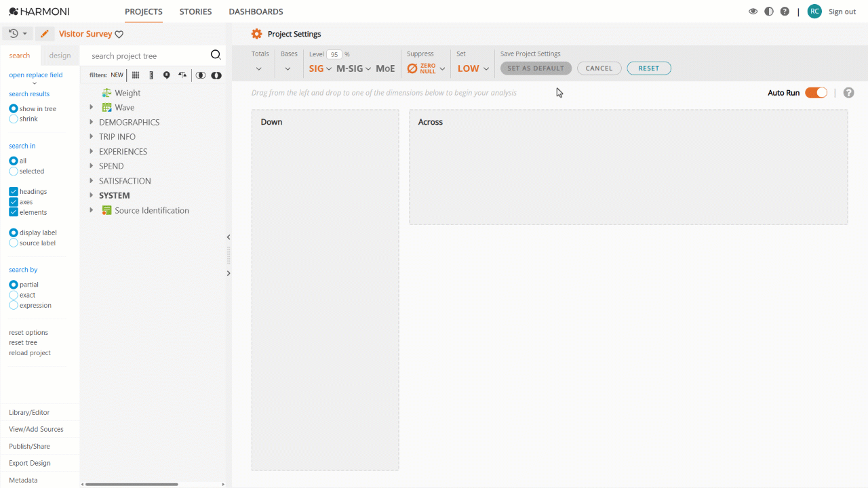Click the search project tree field
This screenshot has width=868, height=488.
(x=148, y=56)
